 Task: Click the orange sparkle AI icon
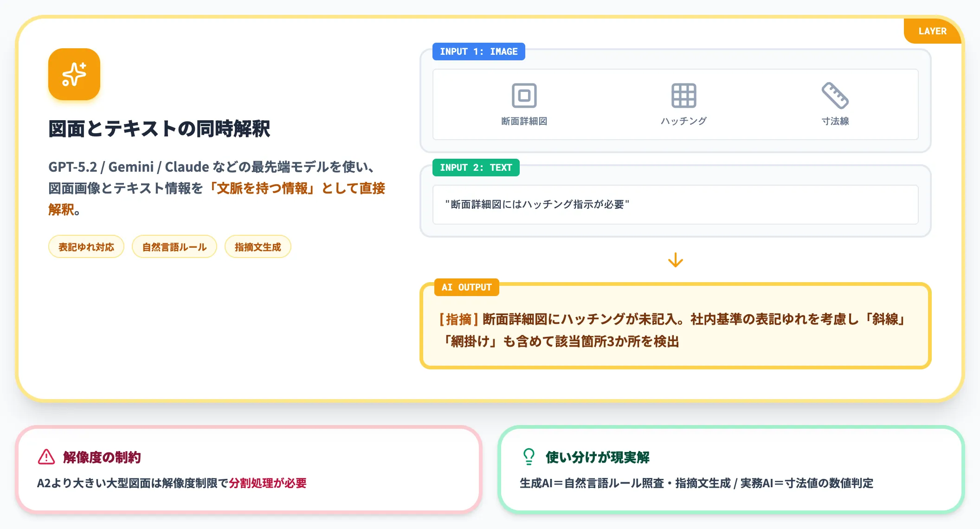pos(74,74)
